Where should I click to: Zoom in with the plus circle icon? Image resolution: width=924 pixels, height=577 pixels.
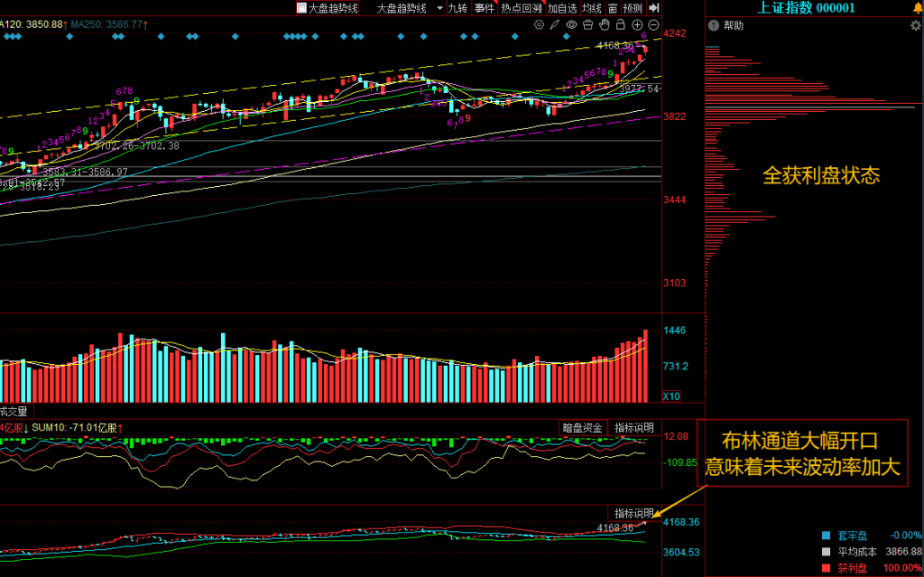coord(637,24)
